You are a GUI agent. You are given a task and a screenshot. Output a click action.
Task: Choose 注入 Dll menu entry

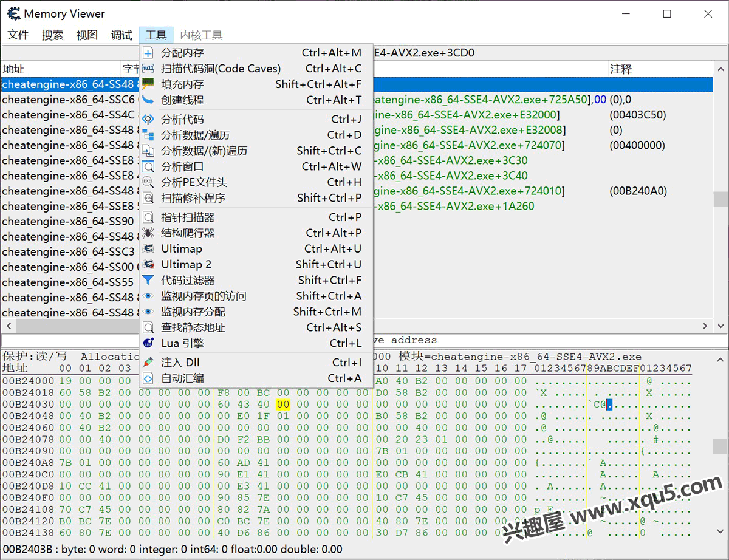[x=256, y=363]
